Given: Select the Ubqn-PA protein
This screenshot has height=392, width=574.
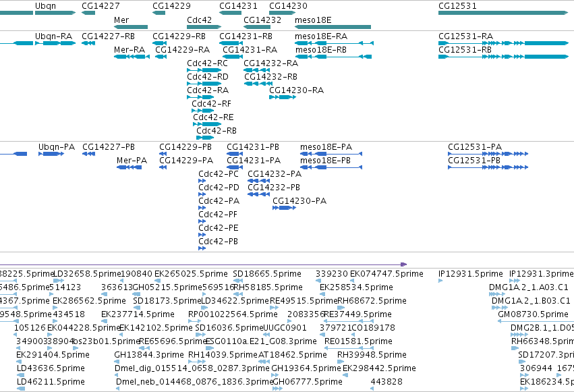Looking at the screenshot, I should 51,154.
